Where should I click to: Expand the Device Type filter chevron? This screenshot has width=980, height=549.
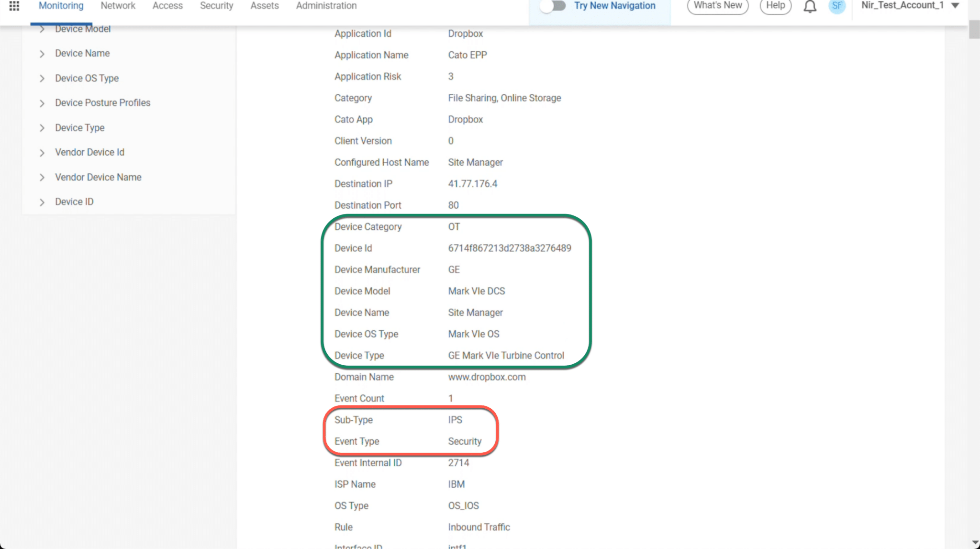[x=42, y=128]
